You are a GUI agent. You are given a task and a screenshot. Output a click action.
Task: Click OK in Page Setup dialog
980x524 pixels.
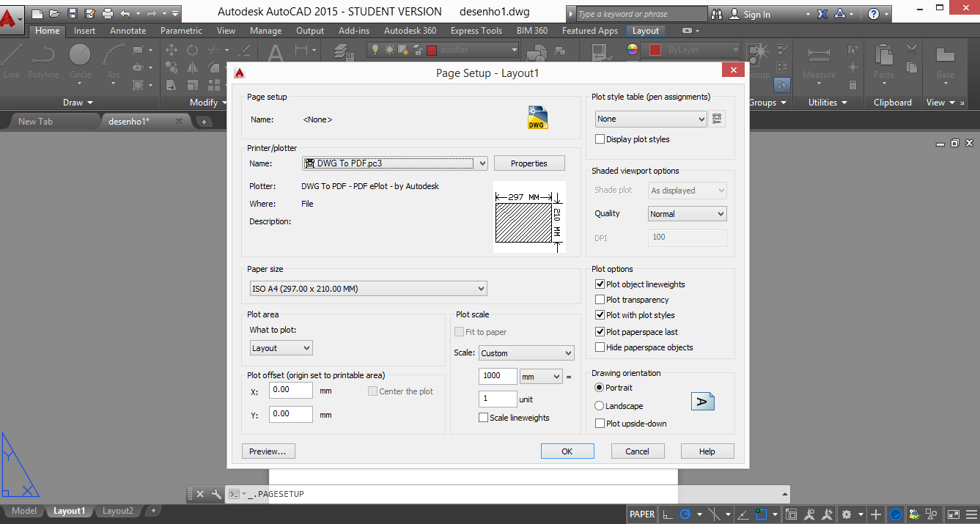click(x=567, y=451)
